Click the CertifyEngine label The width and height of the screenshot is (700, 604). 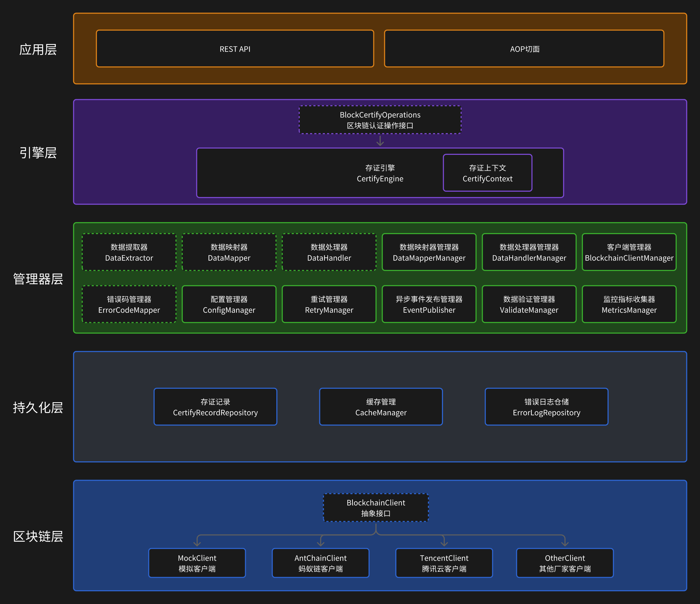click(380, 173)
